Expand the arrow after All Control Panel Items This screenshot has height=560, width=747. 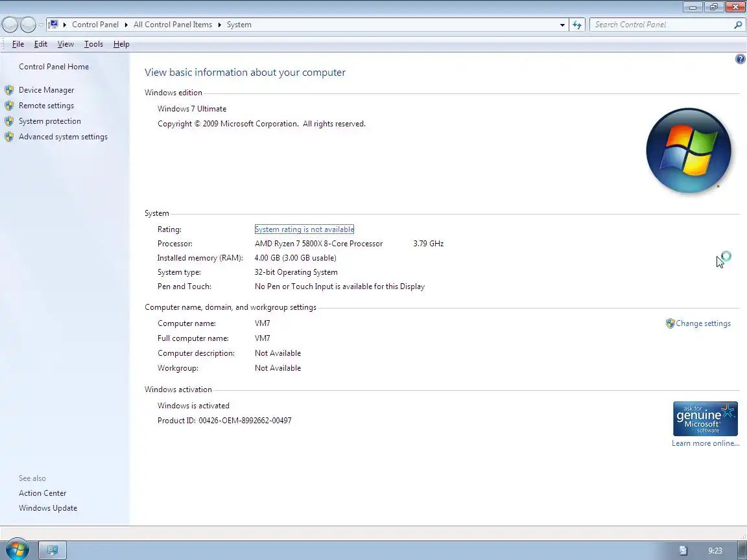[220, 25]
